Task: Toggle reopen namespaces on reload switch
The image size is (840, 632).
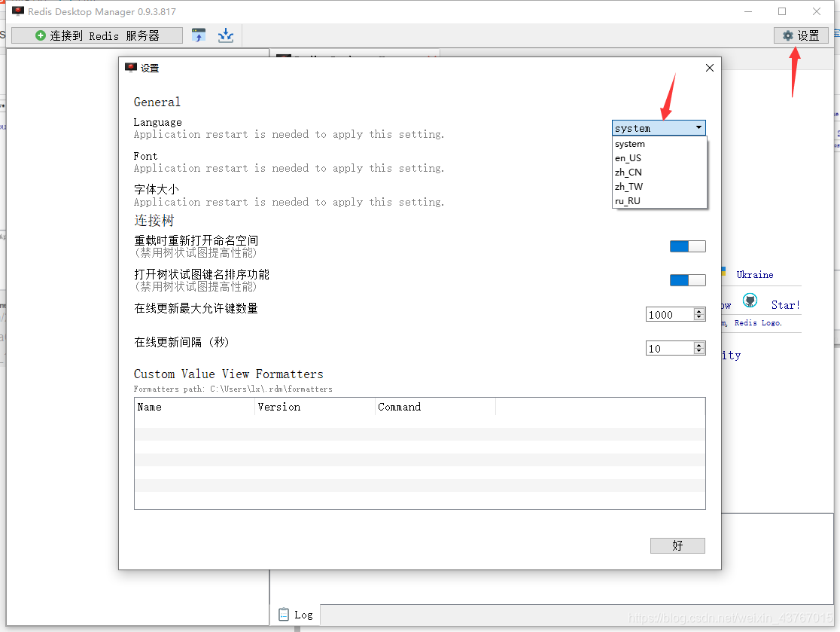Action: pyautogui.click(x=687, y=246)
